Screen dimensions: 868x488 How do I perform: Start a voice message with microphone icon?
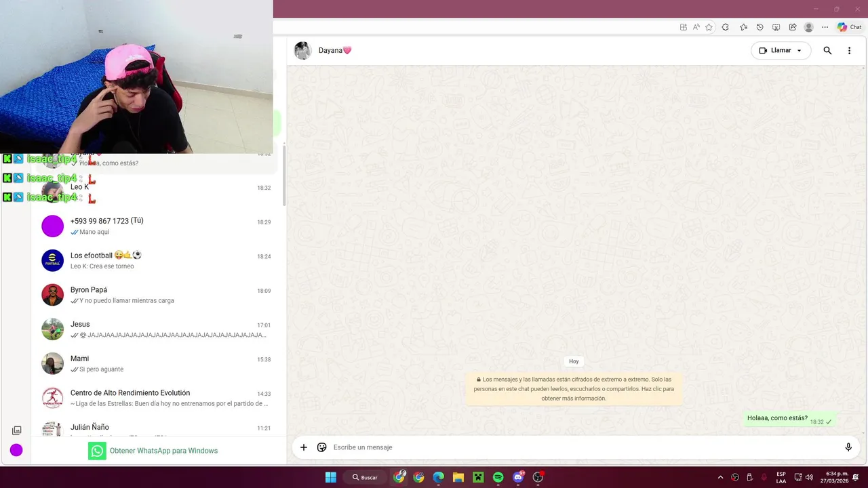tap(848, 447)
